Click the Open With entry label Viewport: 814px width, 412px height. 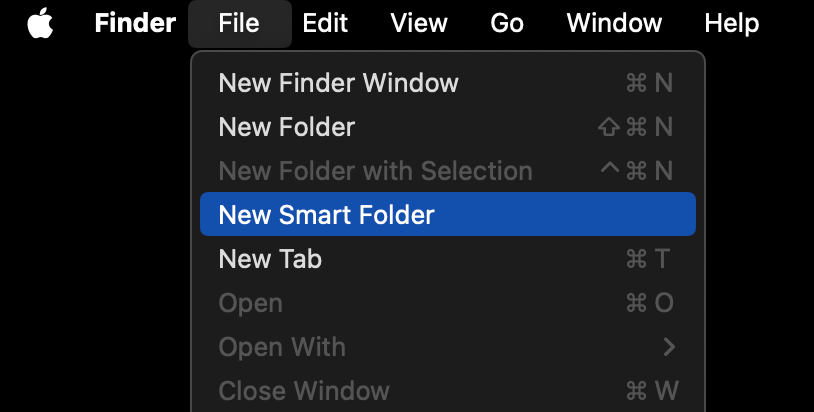tap(282, 347)
